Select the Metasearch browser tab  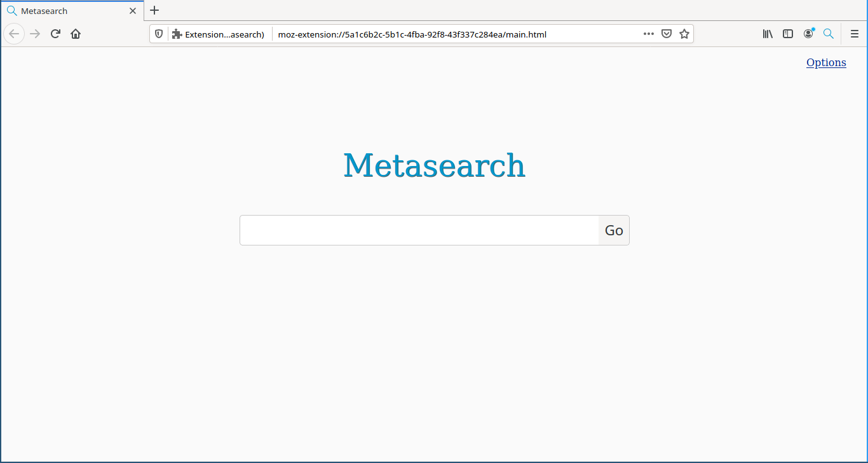coord(72,11)
